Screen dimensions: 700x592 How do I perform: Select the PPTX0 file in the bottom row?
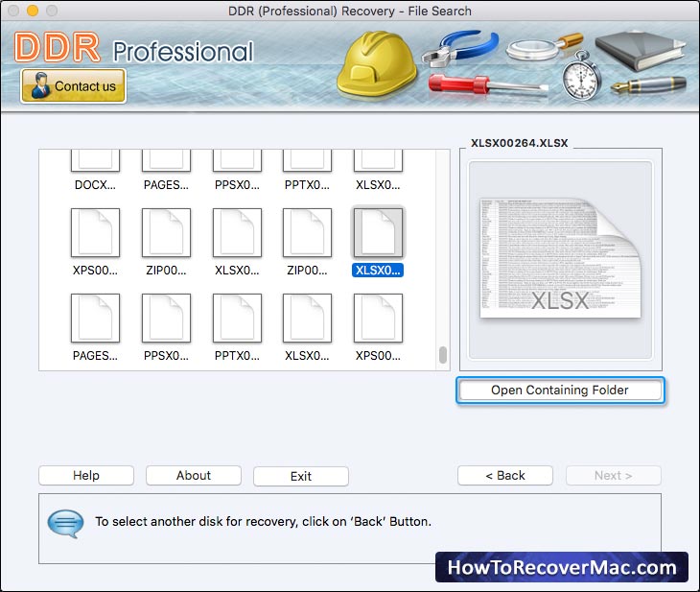[237, 327]
